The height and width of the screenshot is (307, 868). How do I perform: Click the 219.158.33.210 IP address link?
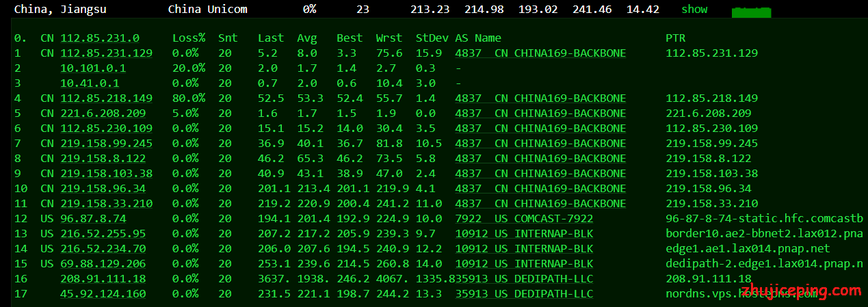point(106,204)
